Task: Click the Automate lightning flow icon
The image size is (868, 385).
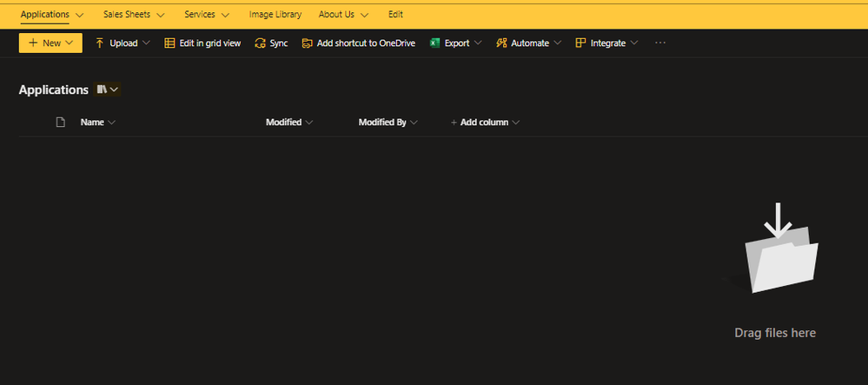Action: [501, 43]
